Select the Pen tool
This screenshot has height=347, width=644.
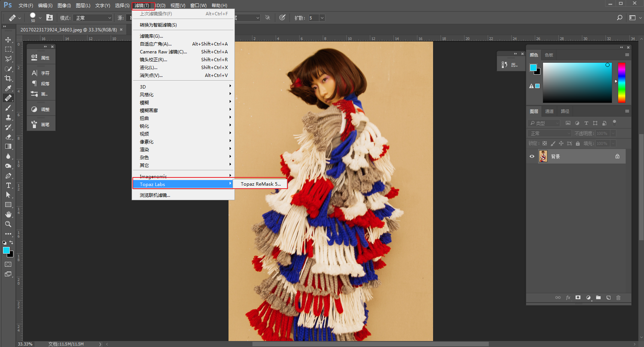pos(8,176)
